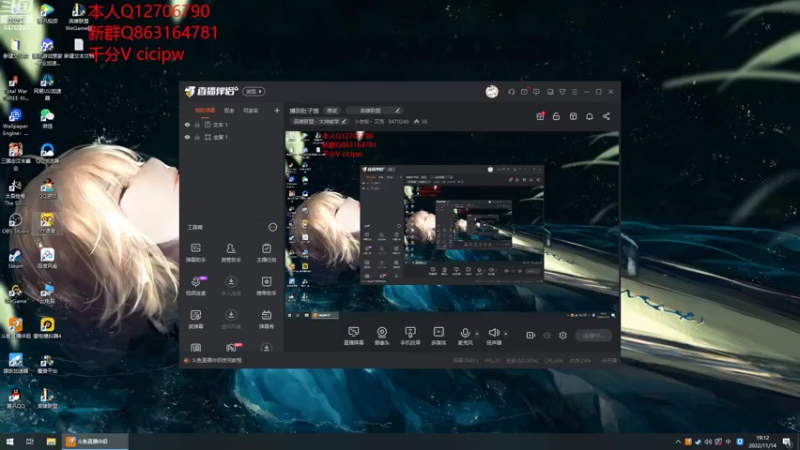Viewport: 800px width, 450px height.
Task: Click the taskbar clock showing 19:12
Action: point(762,441)
